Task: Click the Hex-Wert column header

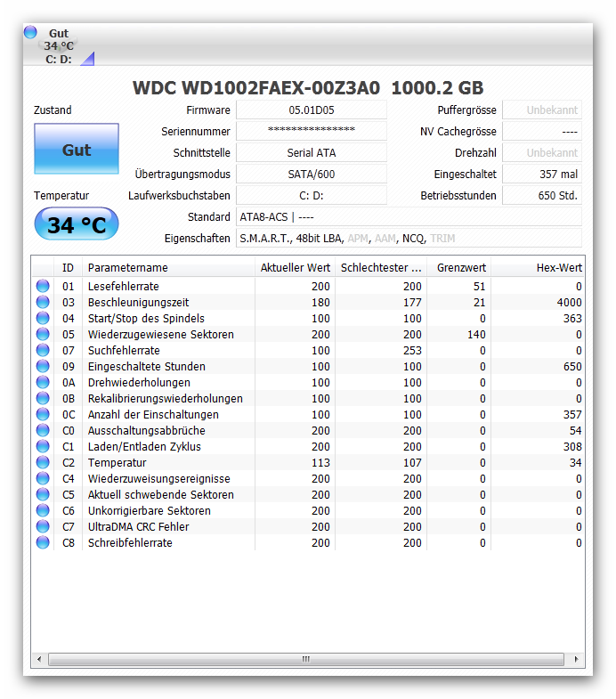Action: [x=538, y=267]
